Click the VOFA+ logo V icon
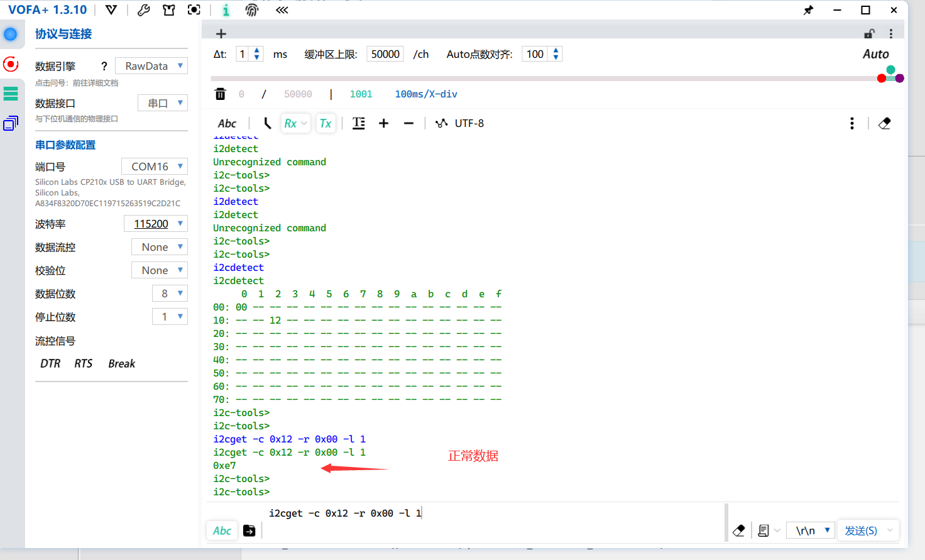 [x=111, y=10]
